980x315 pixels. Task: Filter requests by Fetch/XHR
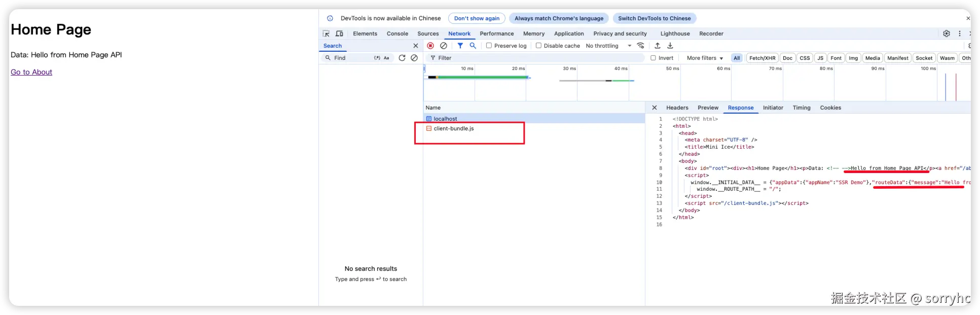(x=762, y=58)
